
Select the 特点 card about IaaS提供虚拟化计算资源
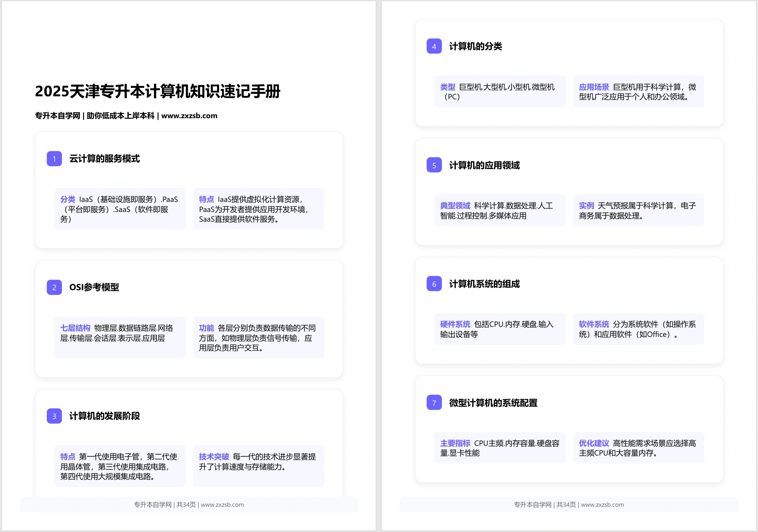[x=259, y=209]
